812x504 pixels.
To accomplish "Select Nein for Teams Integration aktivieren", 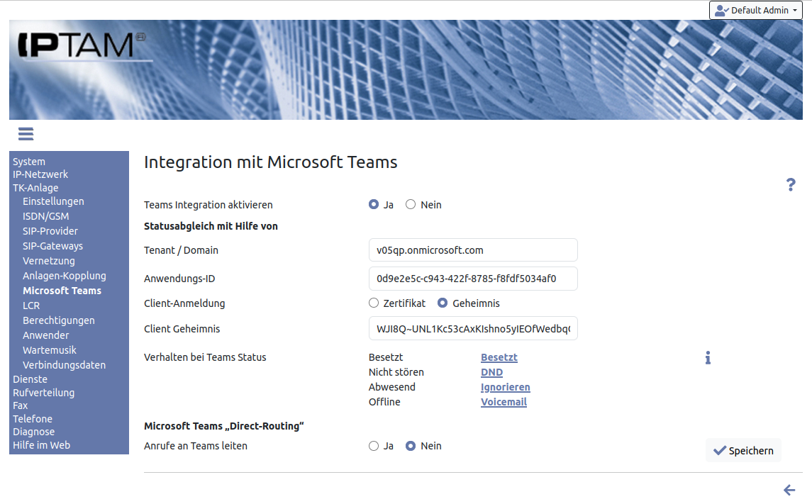I will pyautogui.click(x=411, y=205).
